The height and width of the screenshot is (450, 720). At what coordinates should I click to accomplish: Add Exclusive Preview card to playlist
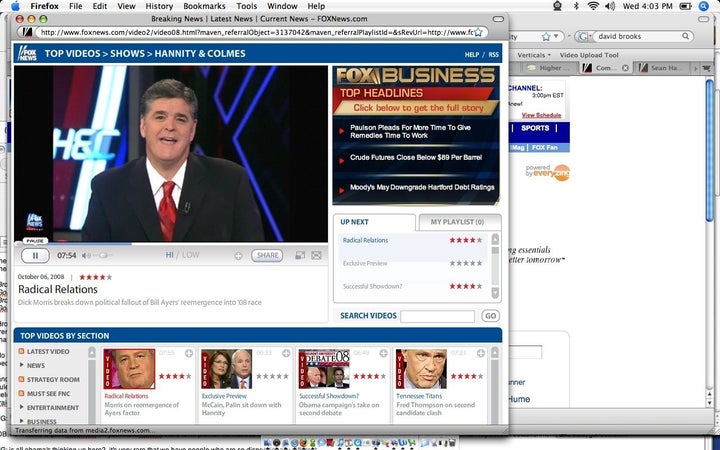tap(286, 353)
